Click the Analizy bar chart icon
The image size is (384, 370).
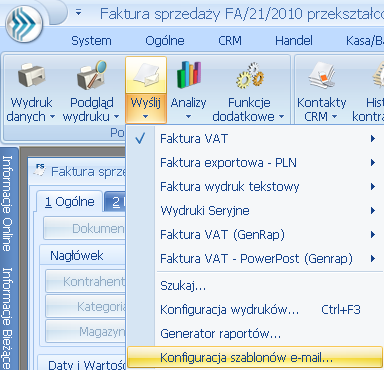[x=189, y=75]
